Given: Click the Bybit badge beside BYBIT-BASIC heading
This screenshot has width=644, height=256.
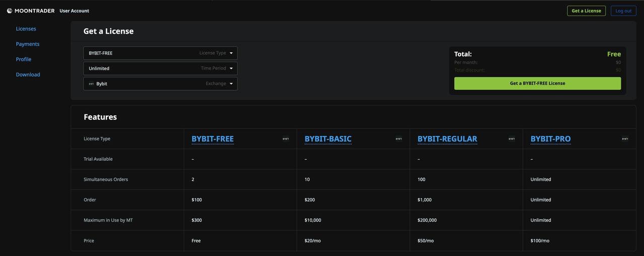Looking at the screenshot, I should click(x=399, y=139).
